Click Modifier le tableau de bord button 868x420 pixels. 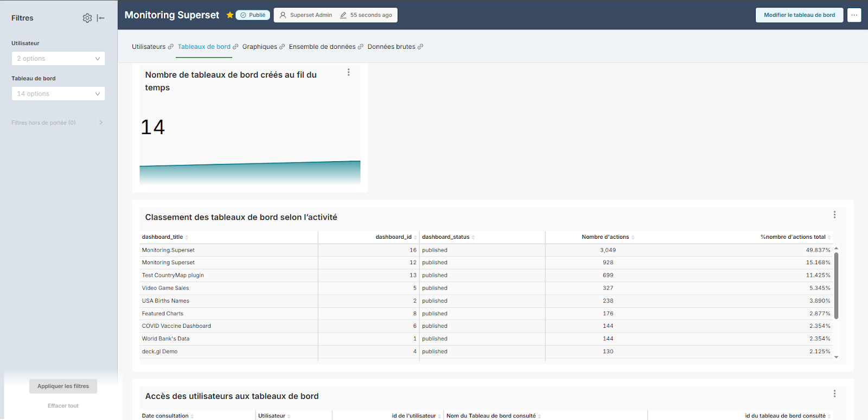[x=799, y=15]
